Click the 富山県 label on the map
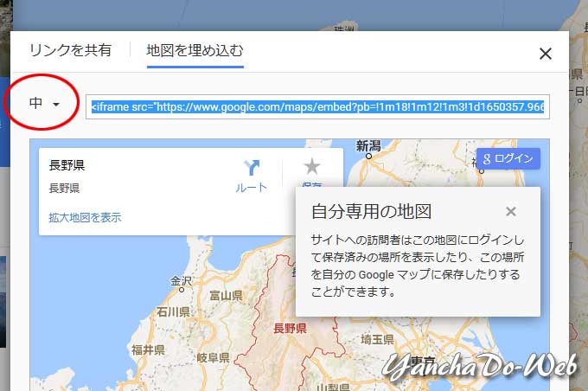This screenshot has height=391, width=588. pos(227,296)
